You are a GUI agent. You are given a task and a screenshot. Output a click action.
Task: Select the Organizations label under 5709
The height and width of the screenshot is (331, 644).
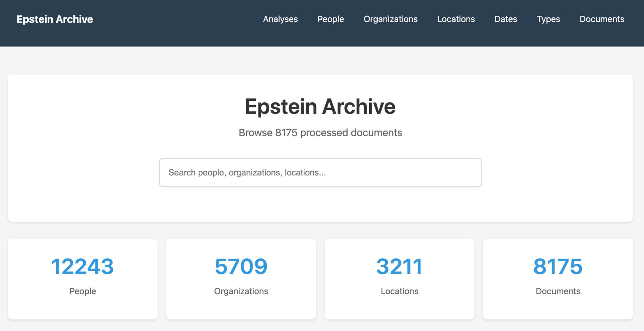tap(241, 291)
